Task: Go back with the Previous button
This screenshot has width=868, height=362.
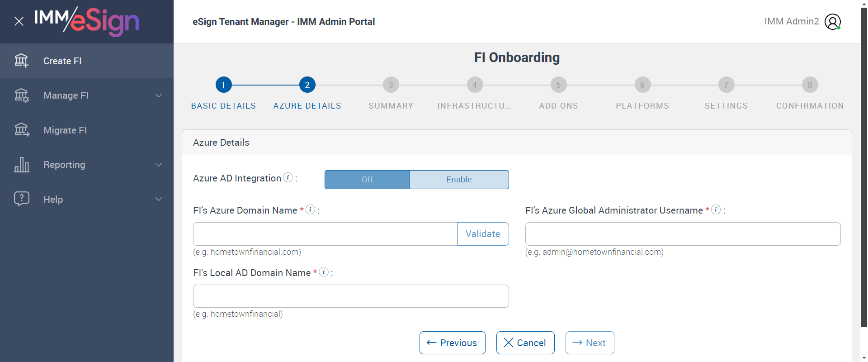Action: click(452, 343)
